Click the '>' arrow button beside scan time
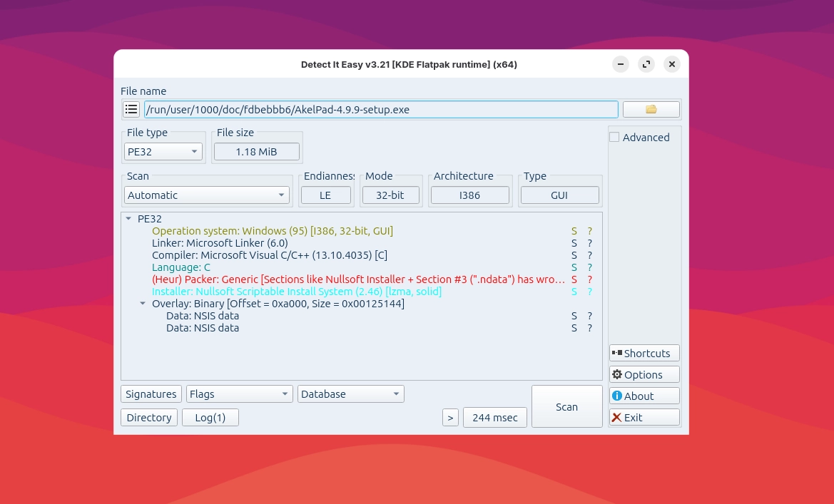This screenshot has height=504, width=834. [449, 418]
